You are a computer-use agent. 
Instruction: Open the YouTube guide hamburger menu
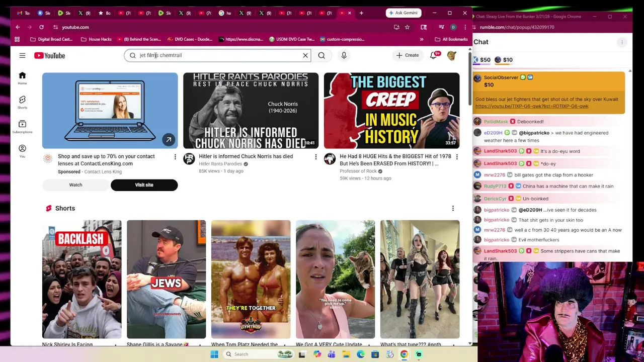22,55
